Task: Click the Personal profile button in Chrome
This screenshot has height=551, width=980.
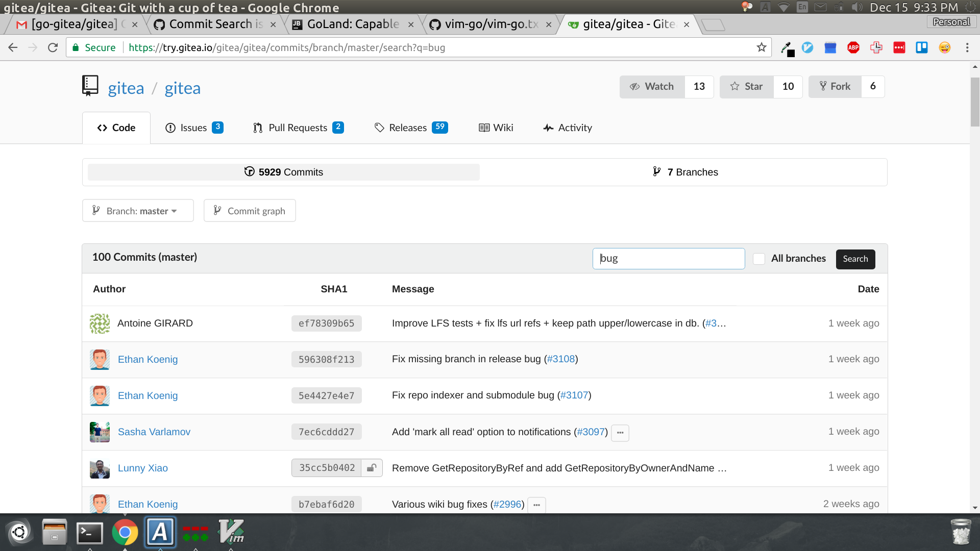Action: pos(951,22)
